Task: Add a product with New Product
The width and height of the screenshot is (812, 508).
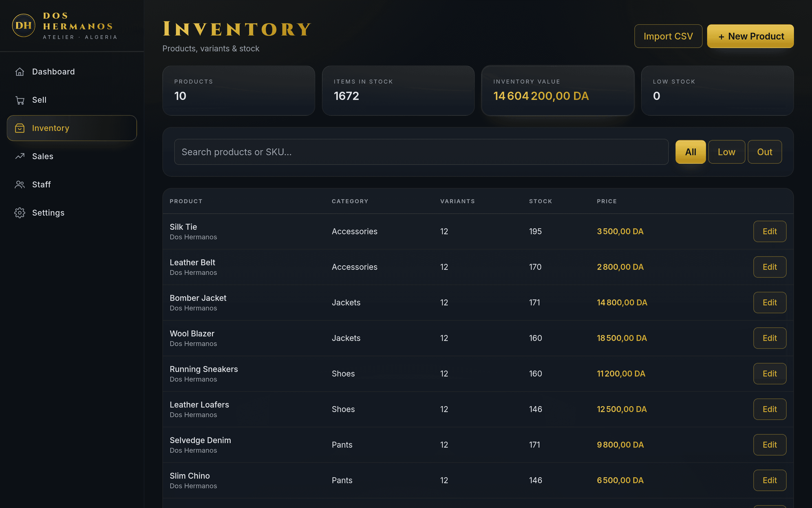Action: pos(750,36)
